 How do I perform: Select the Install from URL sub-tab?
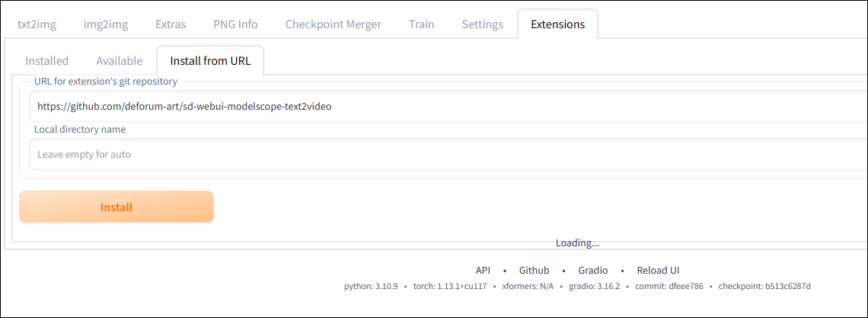210,61
